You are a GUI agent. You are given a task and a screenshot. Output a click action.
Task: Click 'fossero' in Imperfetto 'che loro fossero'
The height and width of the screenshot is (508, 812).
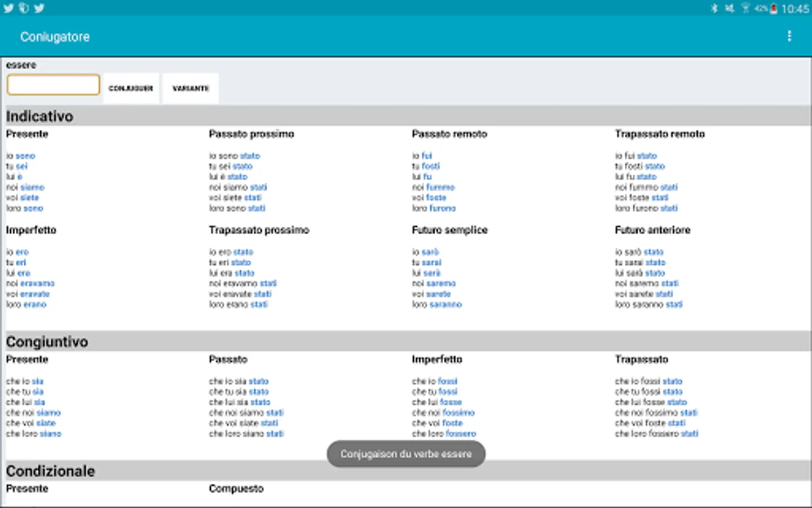pyautogui.click(x=461, y=434)
